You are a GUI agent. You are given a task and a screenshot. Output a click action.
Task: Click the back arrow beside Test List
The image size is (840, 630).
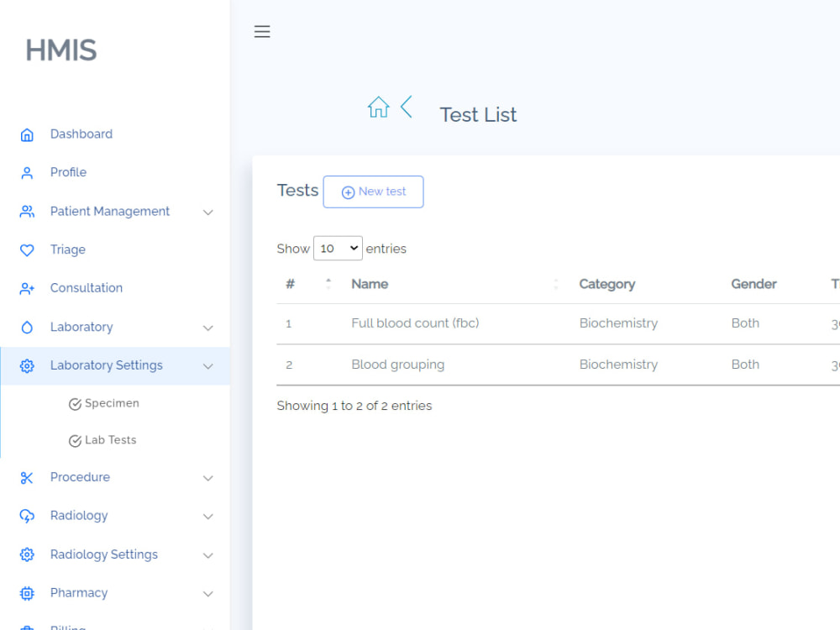tap(407, 107)
